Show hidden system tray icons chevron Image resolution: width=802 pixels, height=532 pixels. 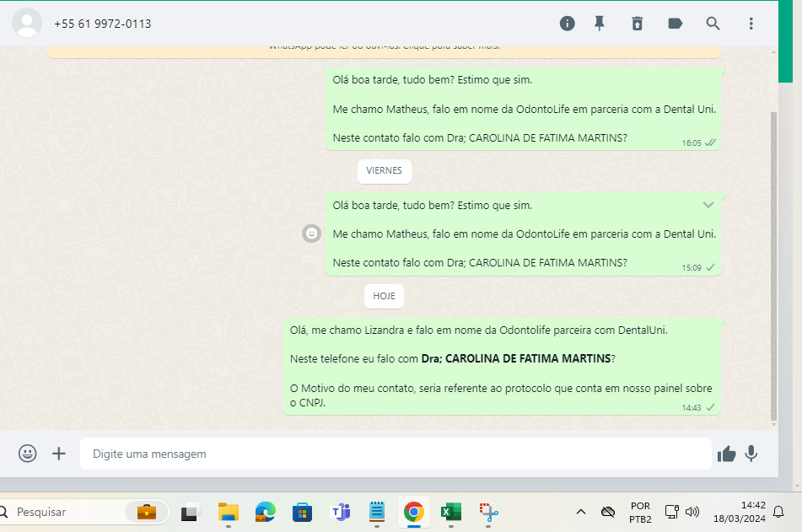pyautogui.click(x=581, y=512)
